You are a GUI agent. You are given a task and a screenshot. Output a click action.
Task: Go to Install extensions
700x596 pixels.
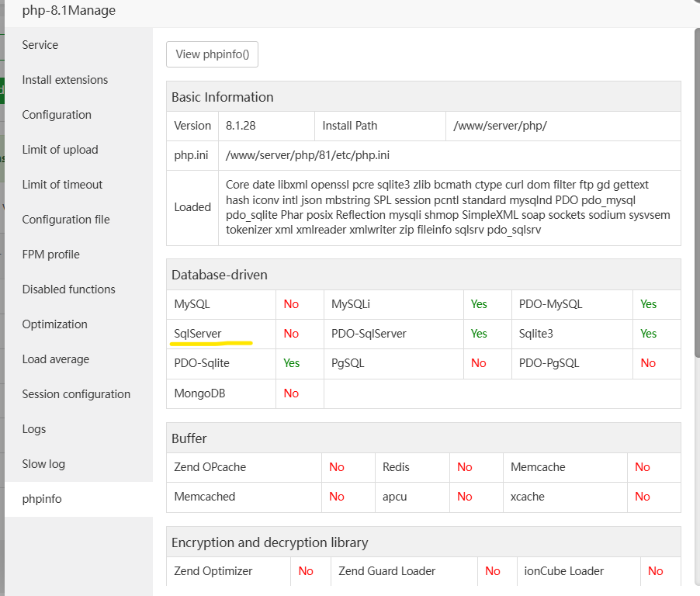coord(65,80)
